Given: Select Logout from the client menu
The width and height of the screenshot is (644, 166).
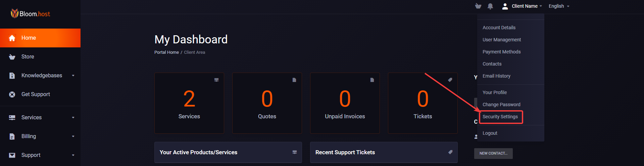Looking at the screenshot, I should click(x=490, y=133).
